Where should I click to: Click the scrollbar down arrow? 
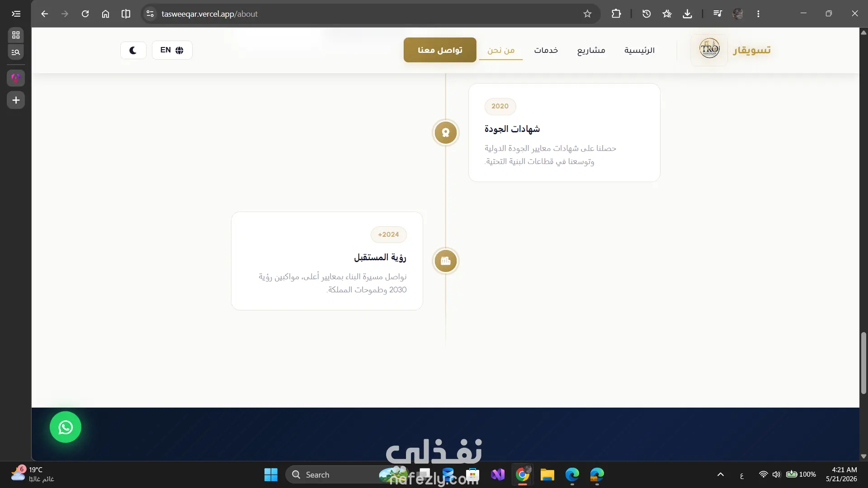point(863,456)
